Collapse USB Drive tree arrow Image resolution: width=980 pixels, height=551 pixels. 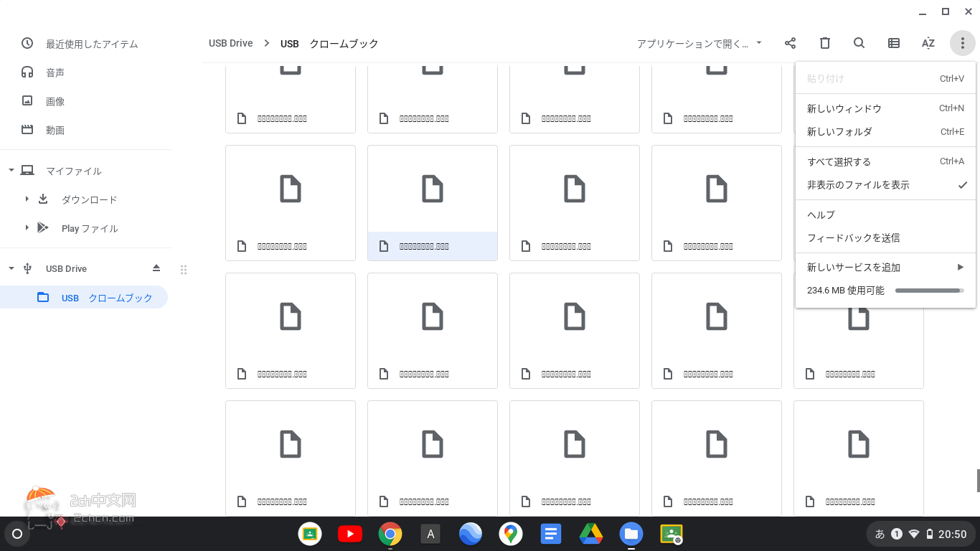click(x=11, y=268)
